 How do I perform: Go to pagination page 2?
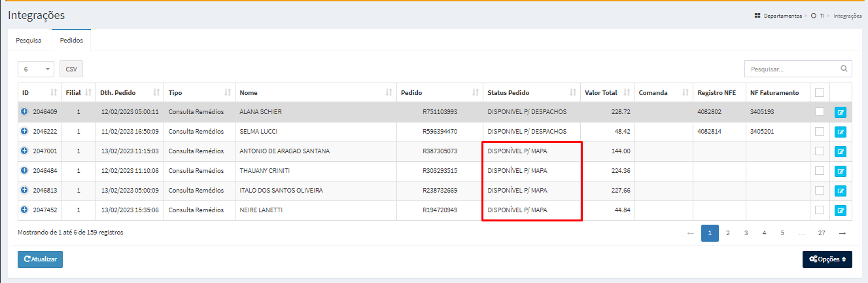point(728,233)
